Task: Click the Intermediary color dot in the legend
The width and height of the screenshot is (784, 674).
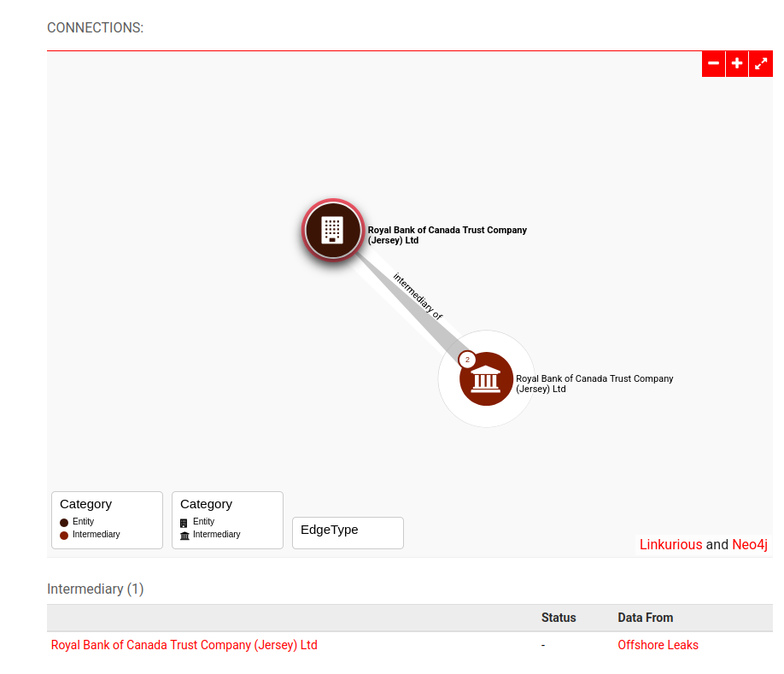Action: tap(64, 536)
